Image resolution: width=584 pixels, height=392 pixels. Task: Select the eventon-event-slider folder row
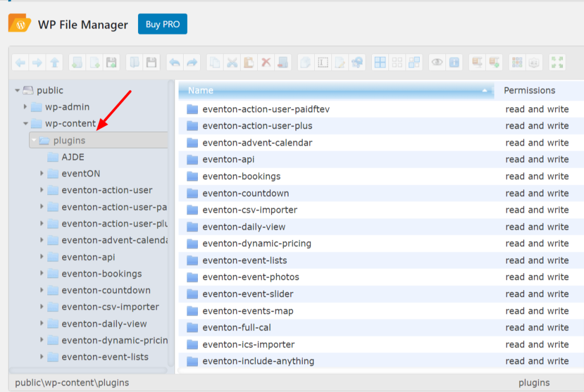381,294
